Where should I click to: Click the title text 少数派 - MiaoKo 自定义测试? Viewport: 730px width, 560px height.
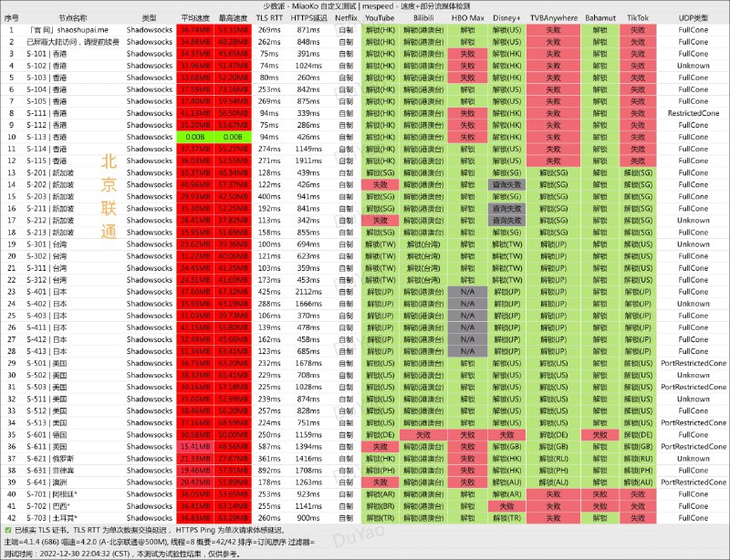[x=309, y=6]
